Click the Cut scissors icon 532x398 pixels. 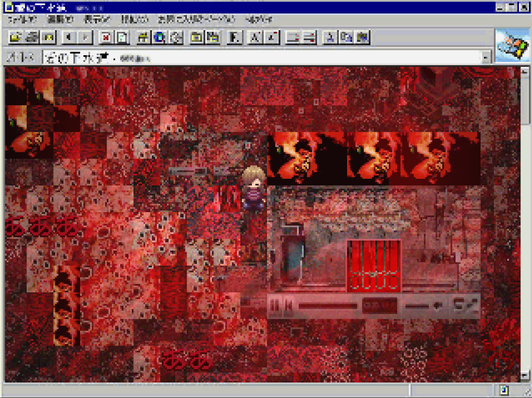click(330, 37)
